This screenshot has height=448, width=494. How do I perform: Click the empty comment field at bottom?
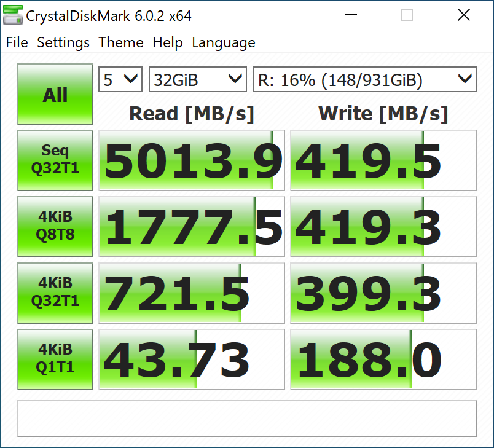point(247,419)
